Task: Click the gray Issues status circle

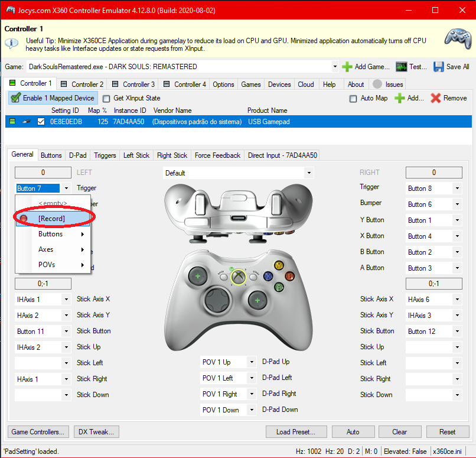Action: pyautogui.click(x=377, y=84)
